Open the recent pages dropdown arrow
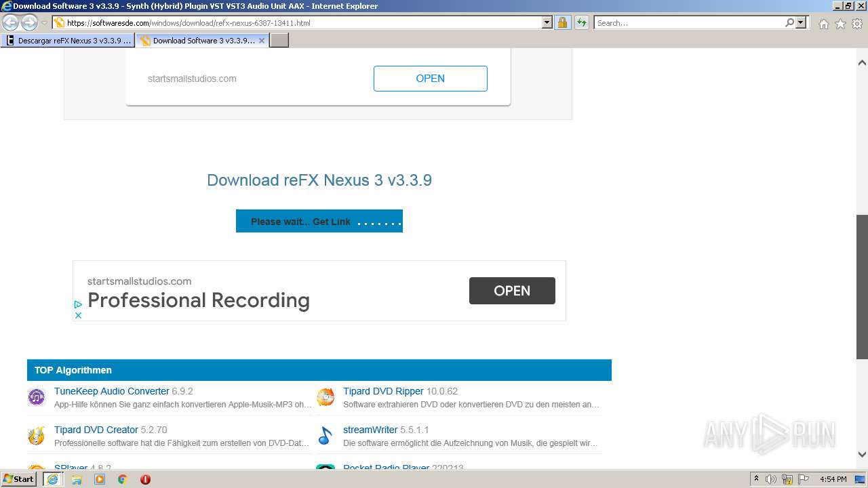 44,22
